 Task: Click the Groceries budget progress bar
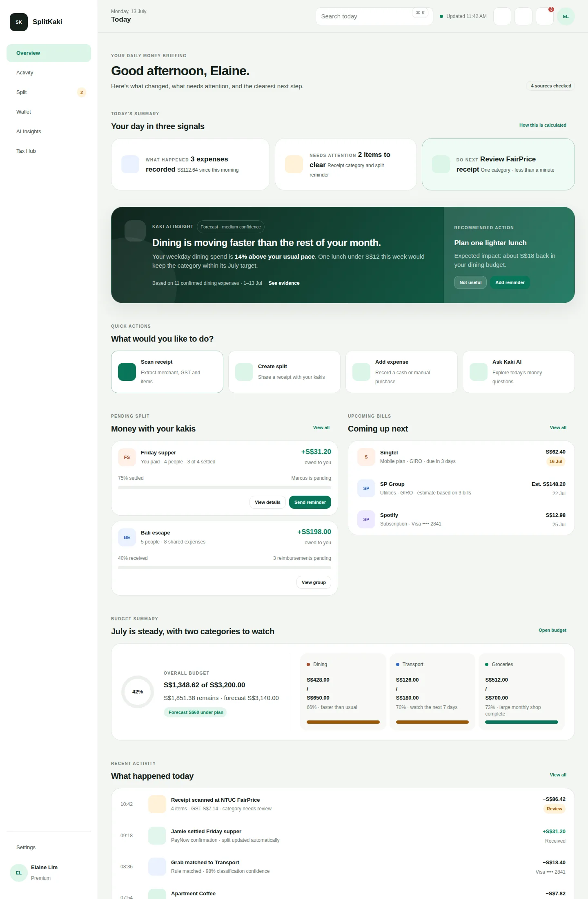pyautogui.click(x=521, y=722)
